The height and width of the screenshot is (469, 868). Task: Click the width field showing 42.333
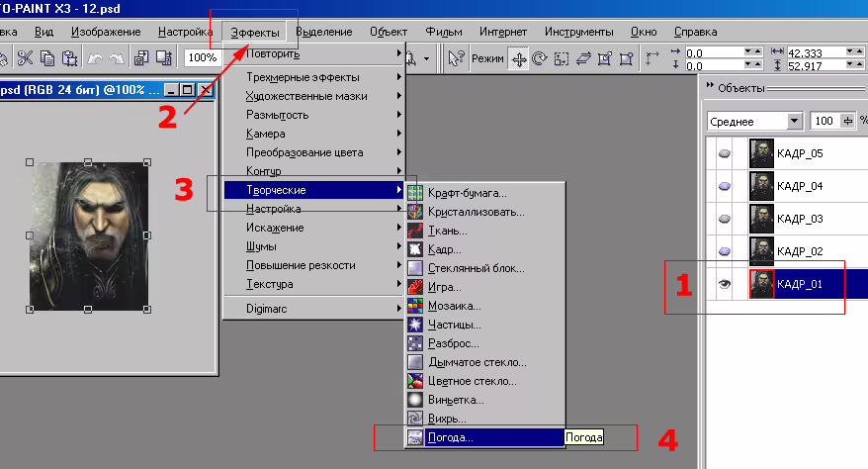817,52
